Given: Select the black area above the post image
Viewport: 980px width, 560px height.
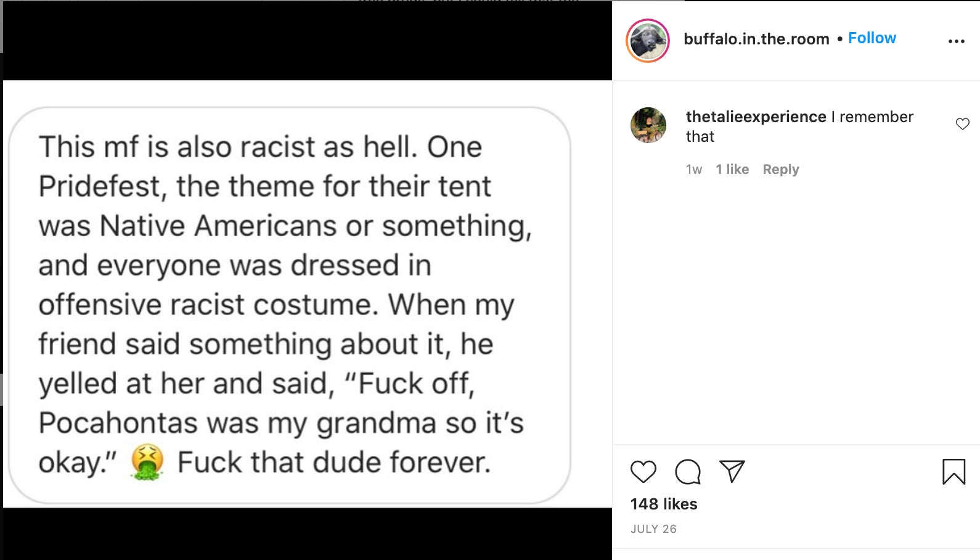Looking at the screenshot, I should [308, 41].
